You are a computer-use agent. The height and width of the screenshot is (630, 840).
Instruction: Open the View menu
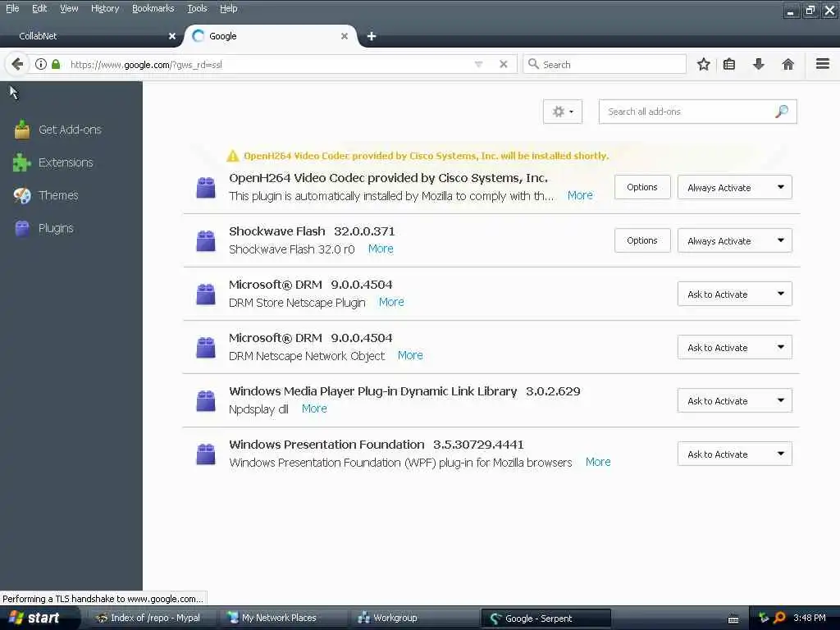(x=69, y=8)
